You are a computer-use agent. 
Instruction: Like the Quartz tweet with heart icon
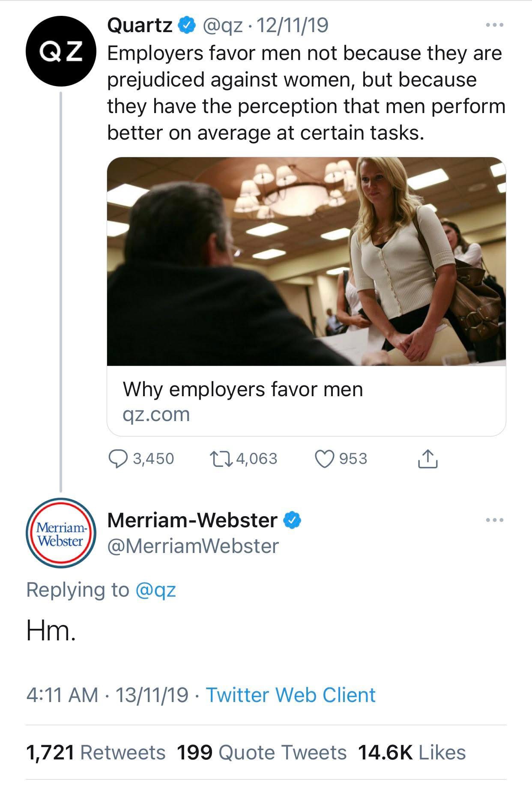324,459
